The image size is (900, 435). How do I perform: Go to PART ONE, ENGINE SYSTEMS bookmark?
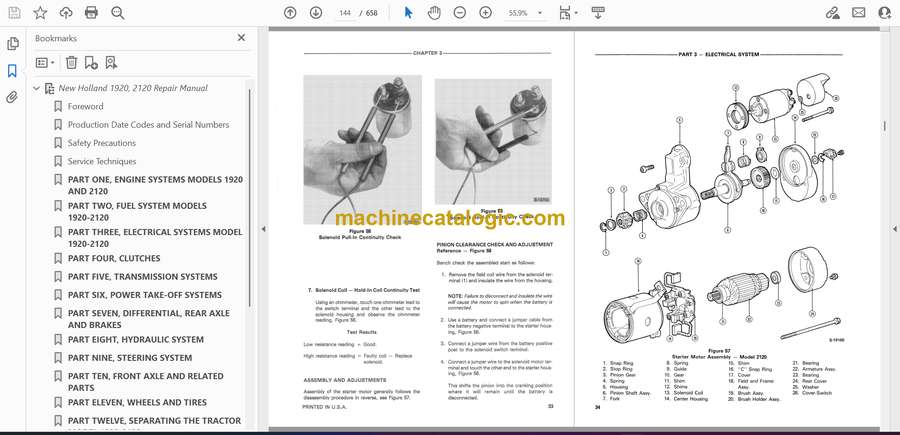(x=155, y=185)
